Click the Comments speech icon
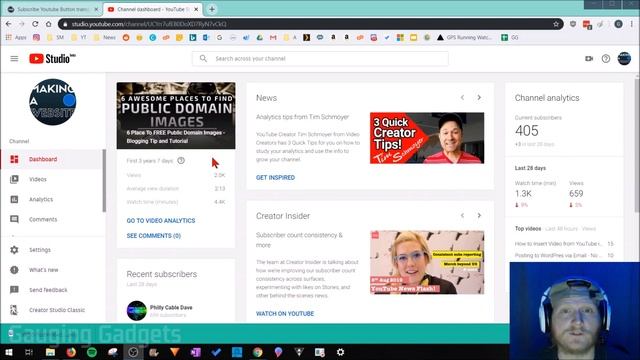This screenshot has width=640, height=360. (14, 219)
